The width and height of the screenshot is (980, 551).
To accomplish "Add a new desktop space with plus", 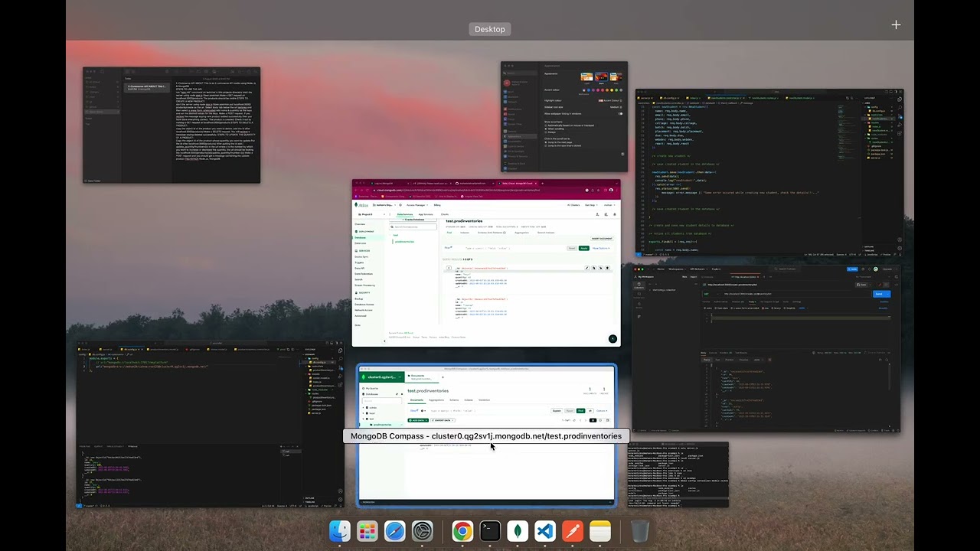I will coord(896,24).
